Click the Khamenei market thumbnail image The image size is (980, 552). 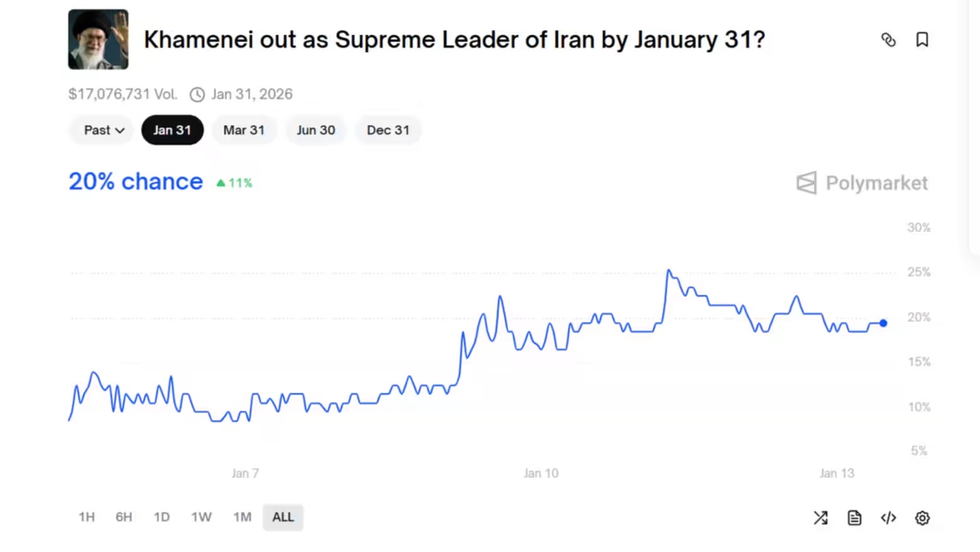tap(99, 40)
